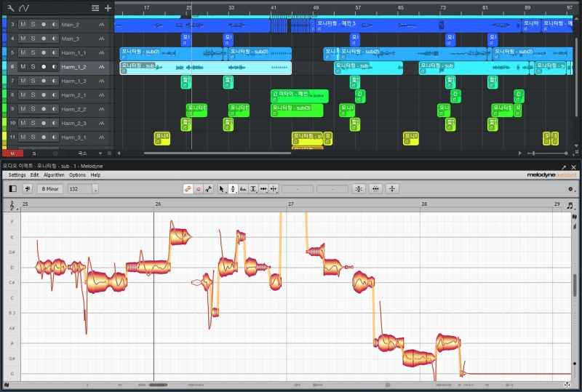582x392 pixels.
Task: Open the wrench tools icon
Action: [x=10, y=8]
